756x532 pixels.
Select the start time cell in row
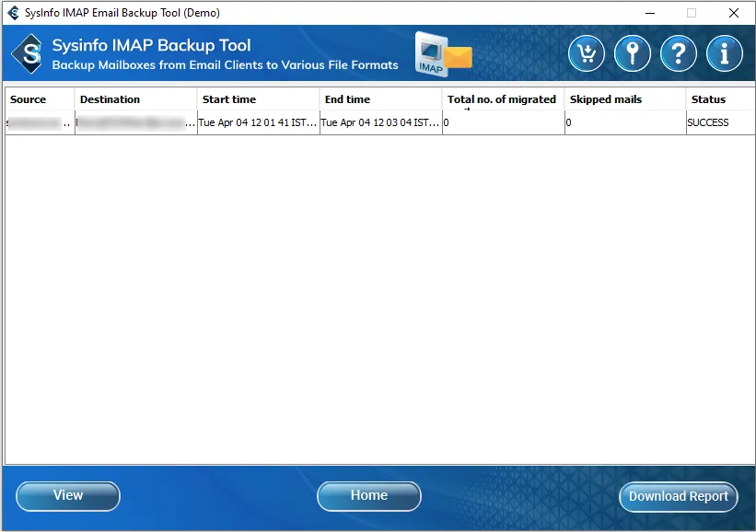(x=258, y=122)
